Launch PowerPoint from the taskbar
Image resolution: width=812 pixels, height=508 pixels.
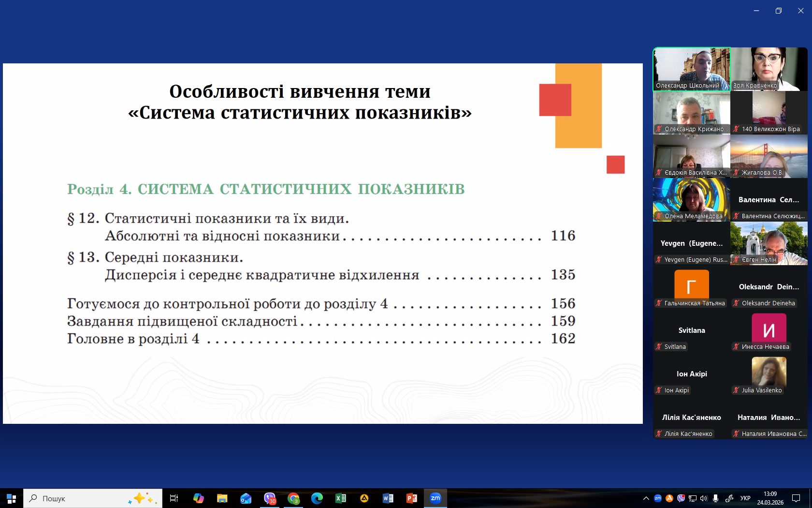pyautogui.click(x=412, y=498)
